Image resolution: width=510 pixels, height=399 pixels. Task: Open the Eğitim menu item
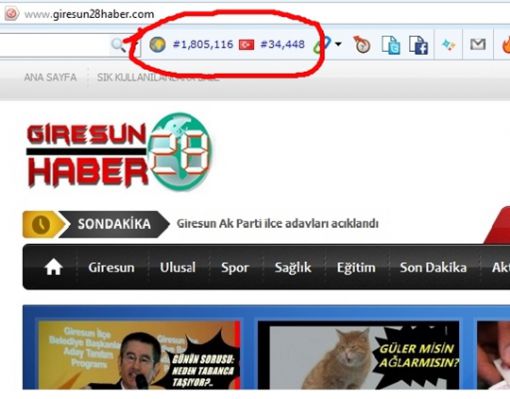pyautogui.click(x=356, y=267)
